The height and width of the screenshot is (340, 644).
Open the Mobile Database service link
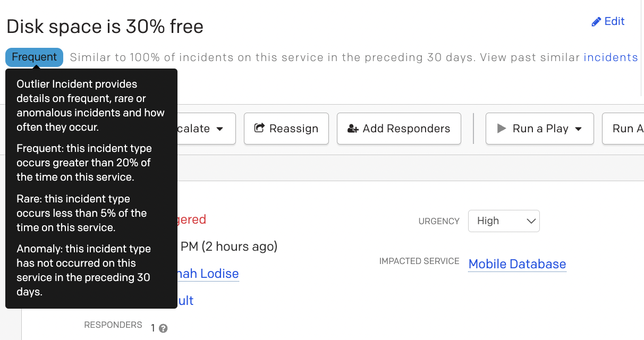[x=517, y=264]
